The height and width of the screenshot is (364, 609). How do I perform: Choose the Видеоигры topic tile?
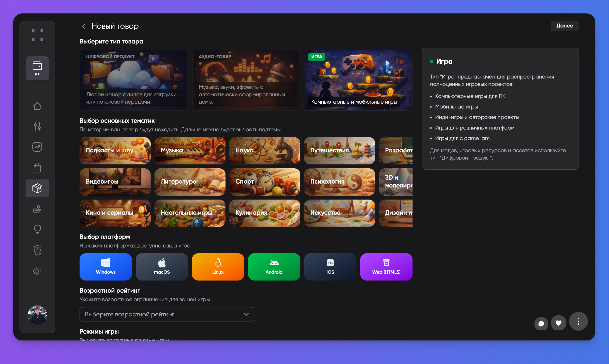pyautogui.click(x=115, y=182)
